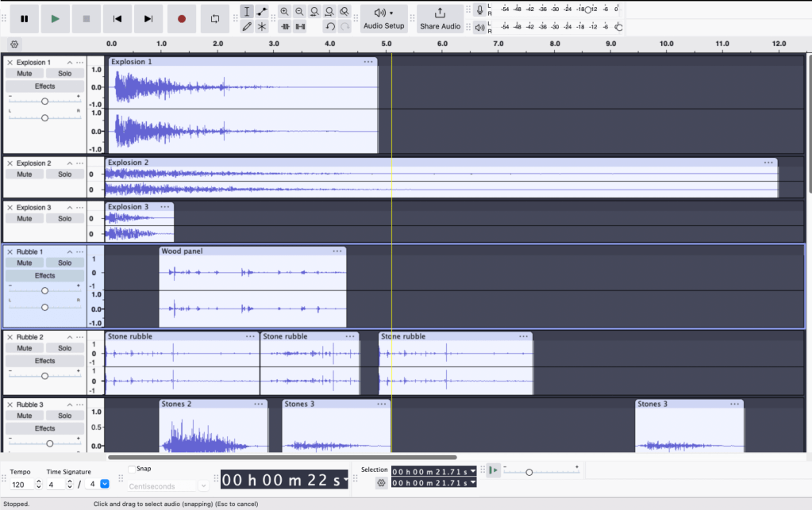The width and height of the screenshot is (812, 510).
Task: Open Wood panel clip options menu
Action: tap(337, 251)
